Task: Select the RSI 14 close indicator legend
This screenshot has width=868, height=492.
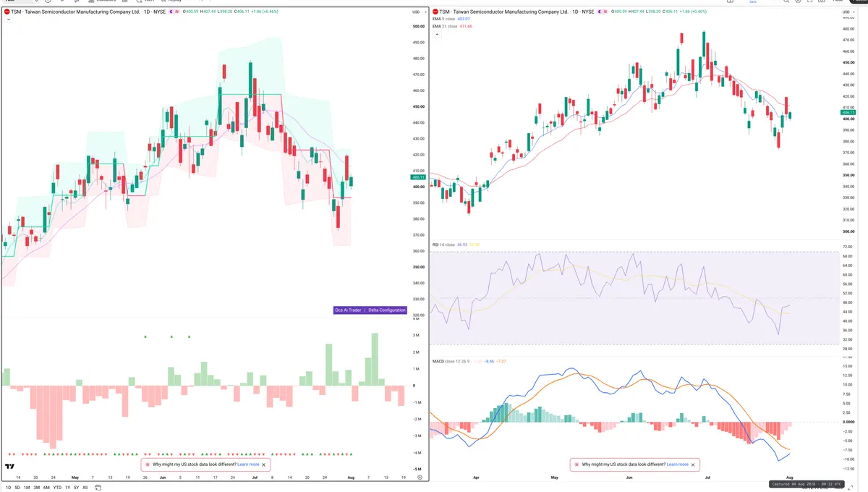Action: coord(443,245)
